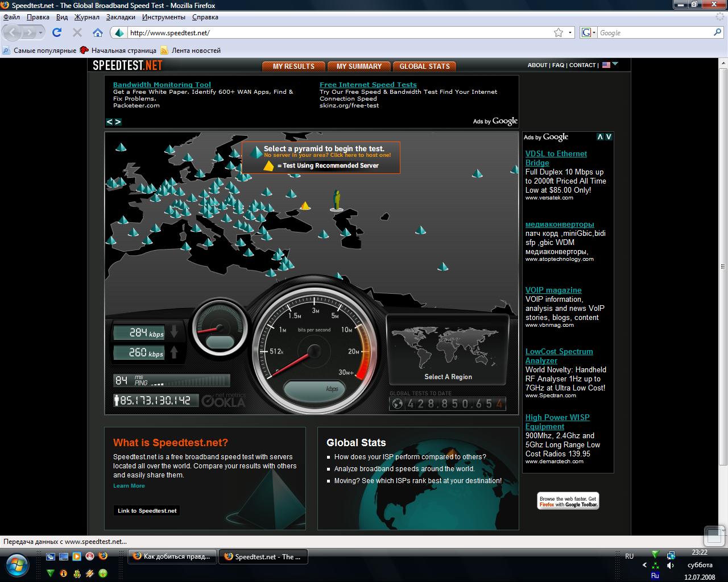Show hidden tray icons with the arrow
The width and height of the screenshot is (728, 582).
coord(644,566)
